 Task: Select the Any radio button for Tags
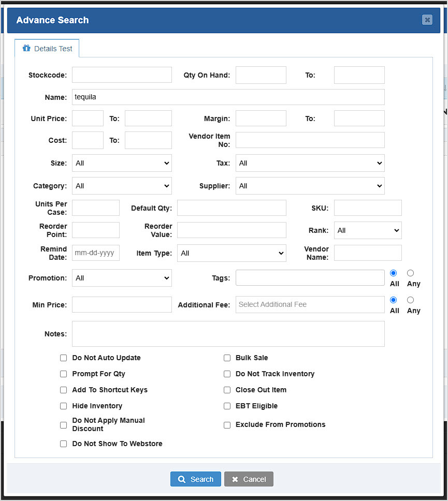point(410,273)
